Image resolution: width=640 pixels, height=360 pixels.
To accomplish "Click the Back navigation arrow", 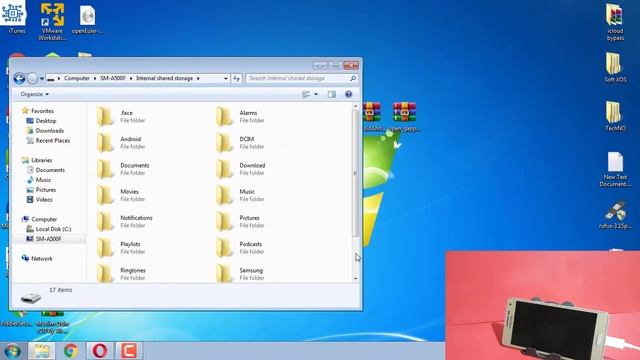I will pyautogui.click(x=19, y=78).
